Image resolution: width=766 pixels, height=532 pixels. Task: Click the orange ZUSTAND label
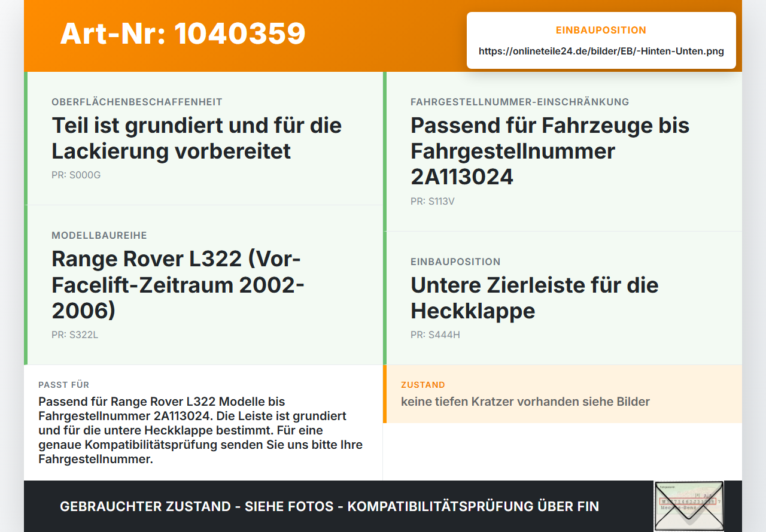(423, 385)
